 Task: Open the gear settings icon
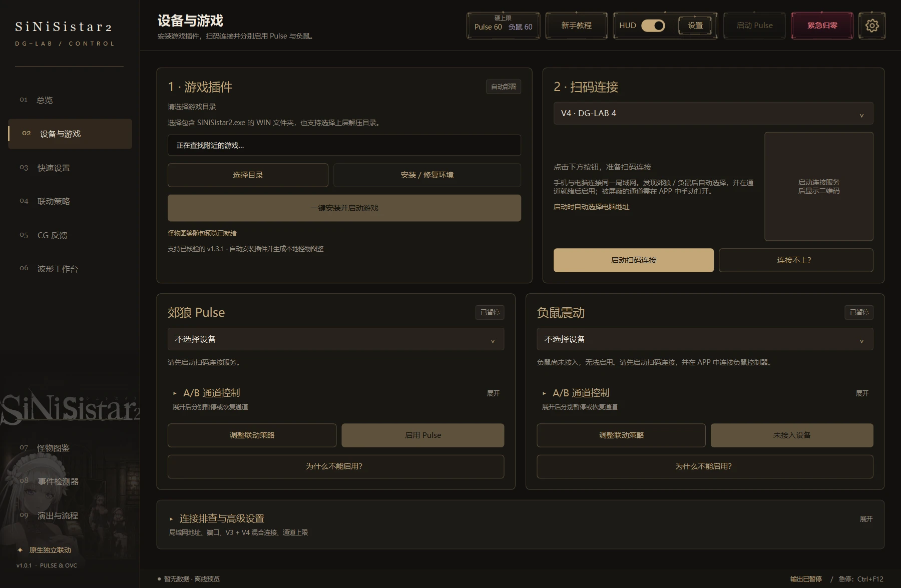872,26
